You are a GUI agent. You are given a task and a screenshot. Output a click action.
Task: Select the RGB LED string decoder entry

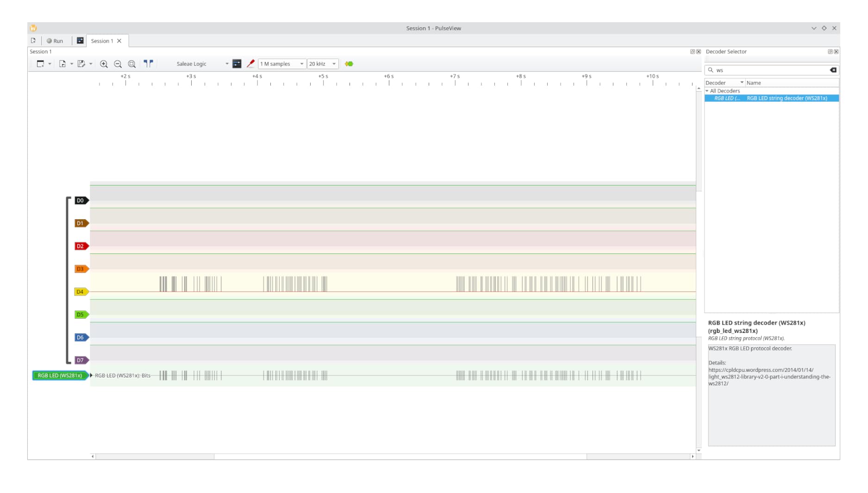click(786, 99)
